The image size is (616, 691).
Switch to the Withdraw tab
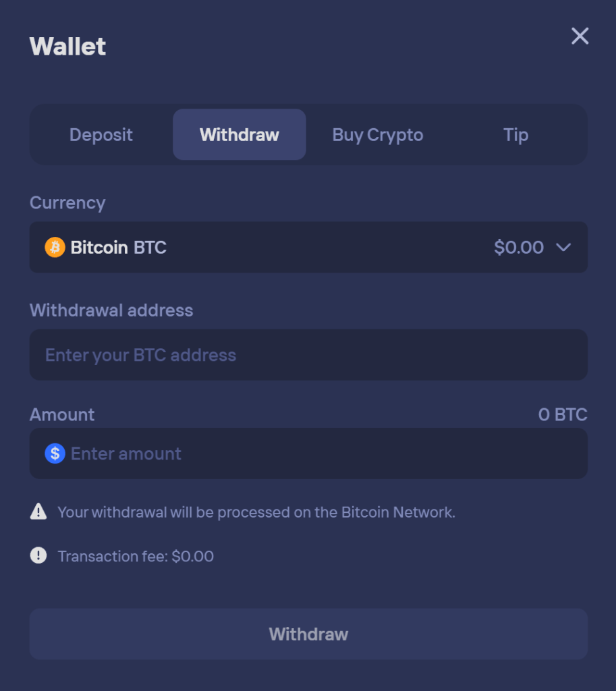point(239,134)
